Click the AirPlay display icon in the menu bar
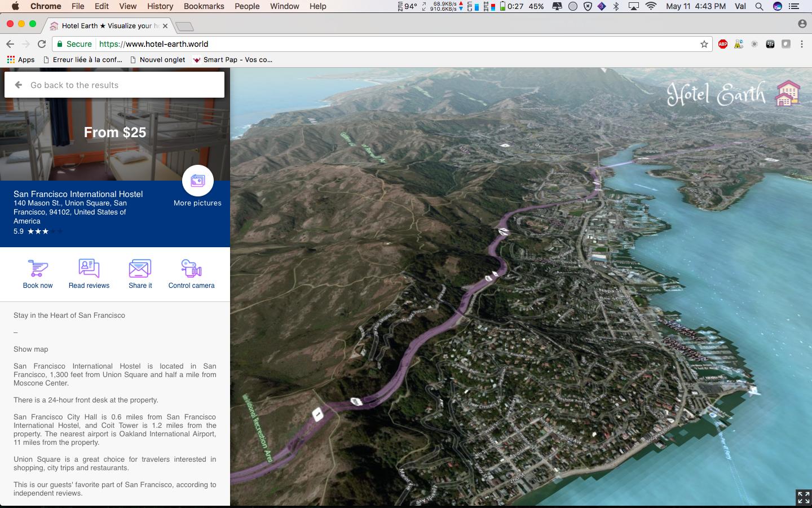This screenshot has width=812, height=508. (634, 6)
